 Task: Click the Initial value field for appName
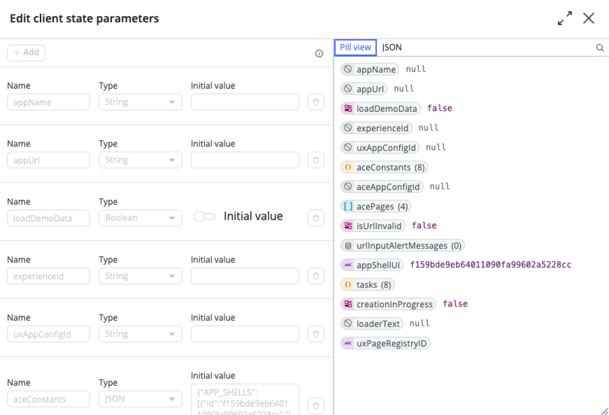(x=245, y=102)
